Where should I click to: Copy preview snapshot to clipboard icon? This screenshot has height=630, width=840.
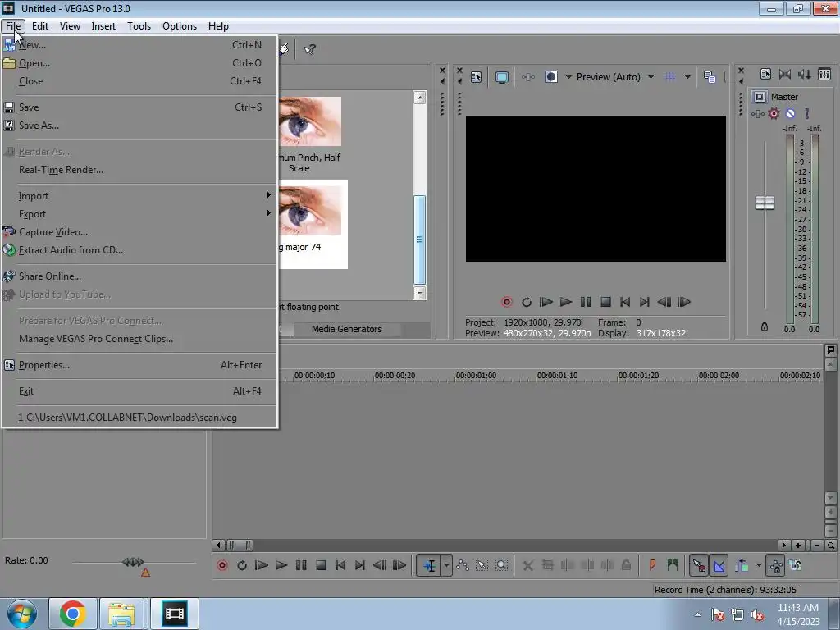[x=710, y=77]
